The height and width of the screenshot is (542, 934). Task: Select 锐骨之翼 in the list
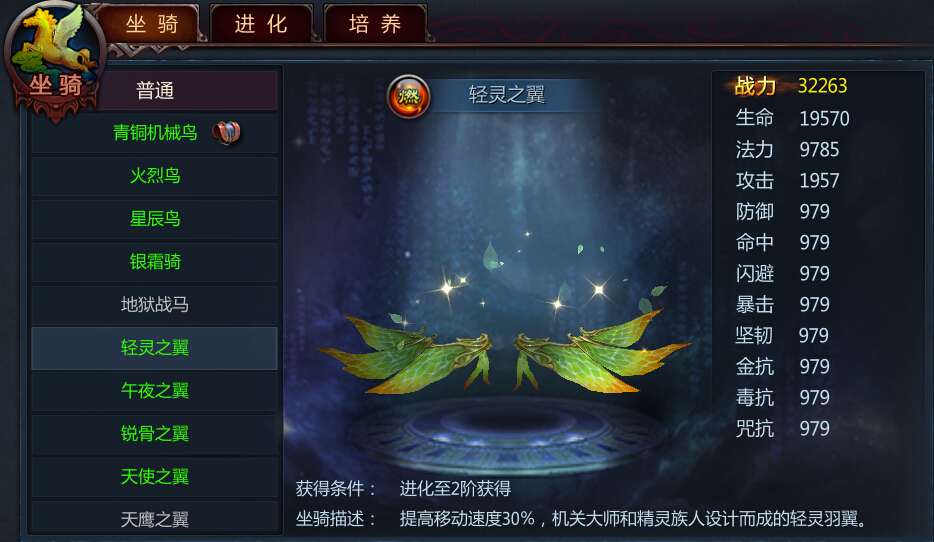pyautogui.click(x=154, y=434)
